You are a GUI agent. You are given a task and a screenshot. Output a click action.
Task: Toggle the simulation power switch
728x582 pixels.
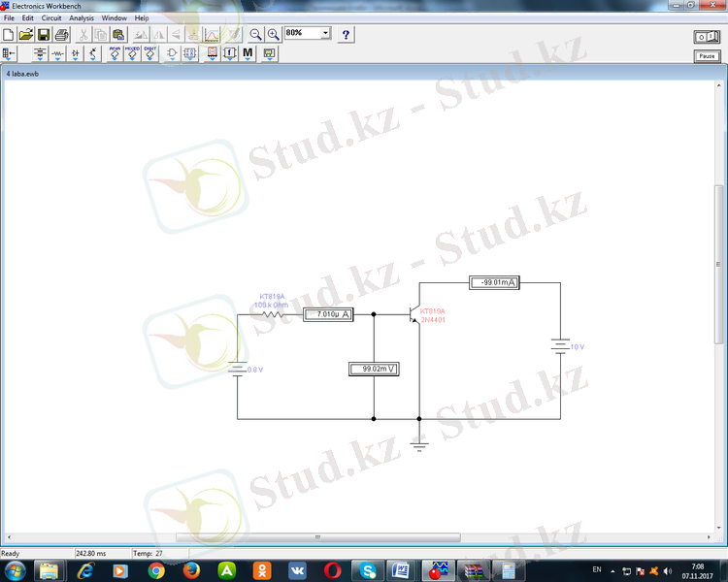pos(707,37)
